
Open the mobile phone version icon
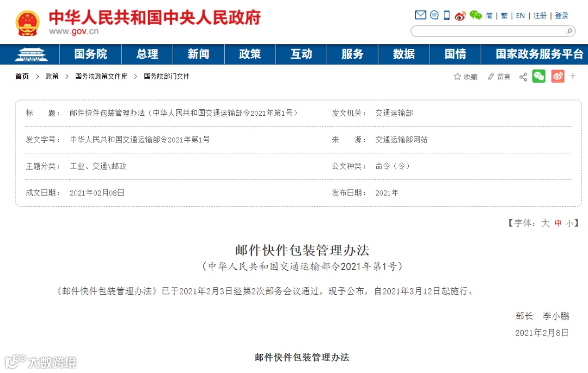click(x=446, y=15)
